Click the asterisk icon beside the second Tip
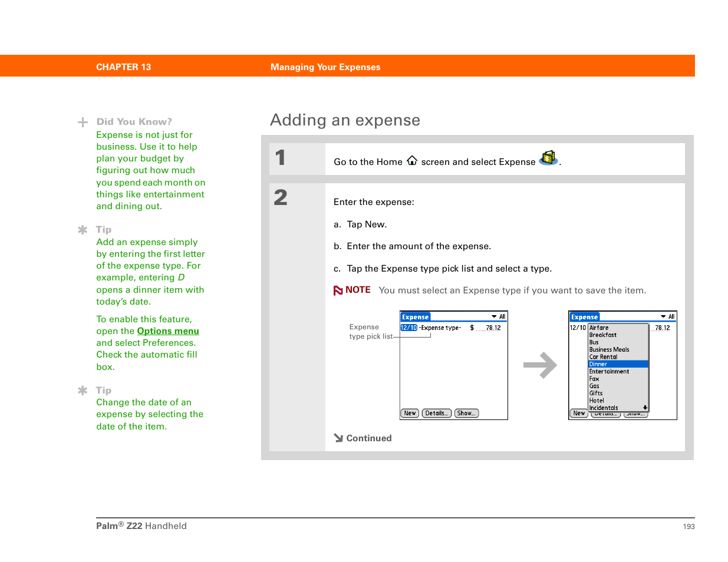The image size is (728, 562). click(x=83, y=391)
